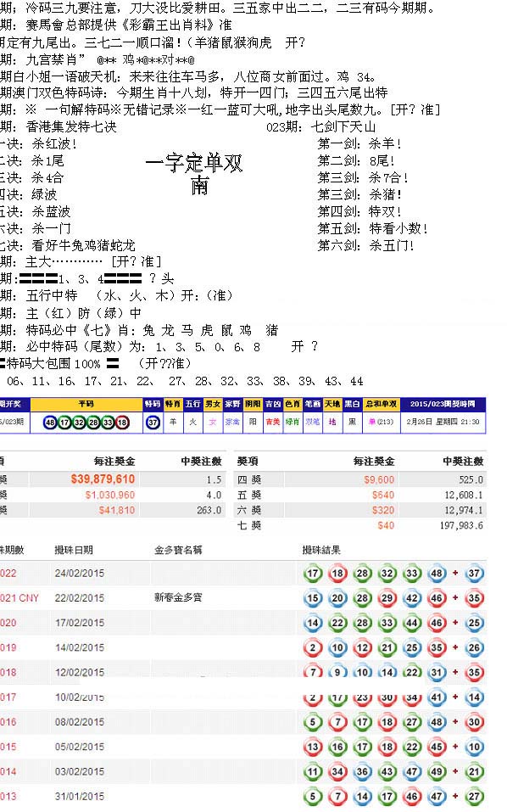Click extra number ball 30 in draw 016
Image resolution: width=507 pixels, height=812 pixels.
coord(475,722)
